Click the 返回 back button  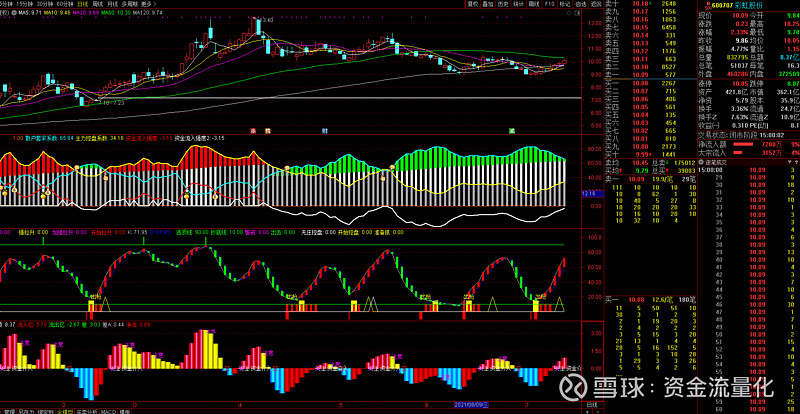(596, 4)
